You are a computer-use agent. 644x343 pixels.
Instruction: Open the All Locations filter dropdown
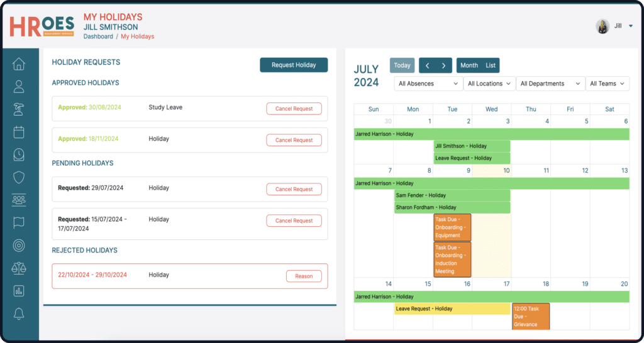click(x=489, y=84)
